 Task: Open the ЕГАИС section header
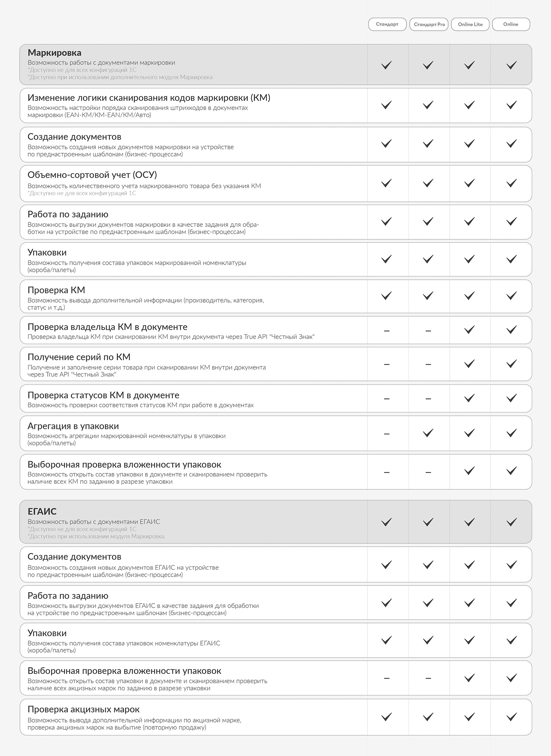pyautogui.click(x=276, y=522)
